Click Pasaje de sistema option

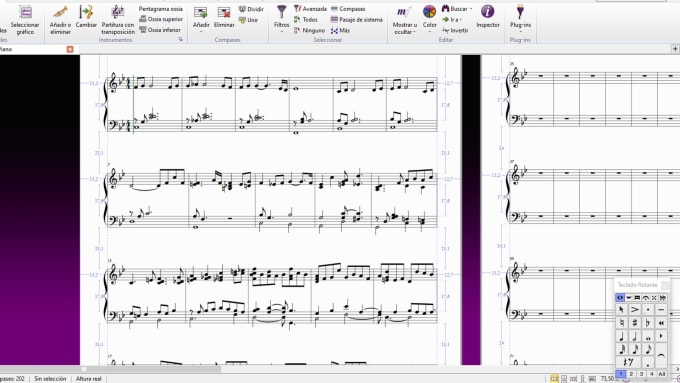pos(356,20)
